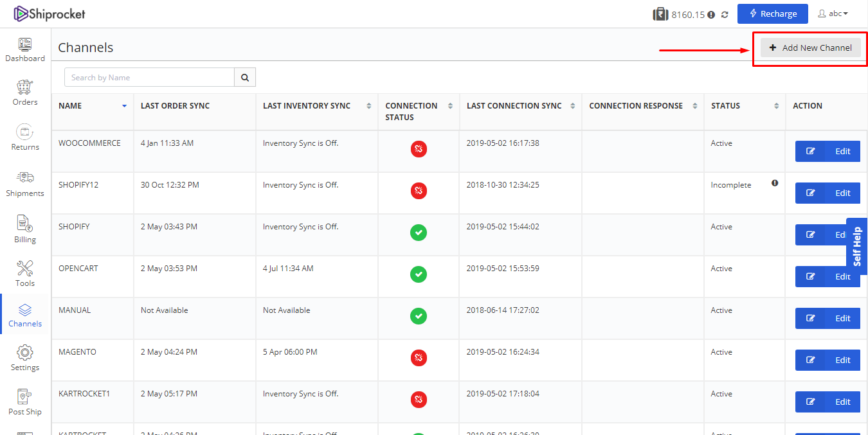868x435 pixels.
Task: Open the abc user dropdown
Action: 833,13
